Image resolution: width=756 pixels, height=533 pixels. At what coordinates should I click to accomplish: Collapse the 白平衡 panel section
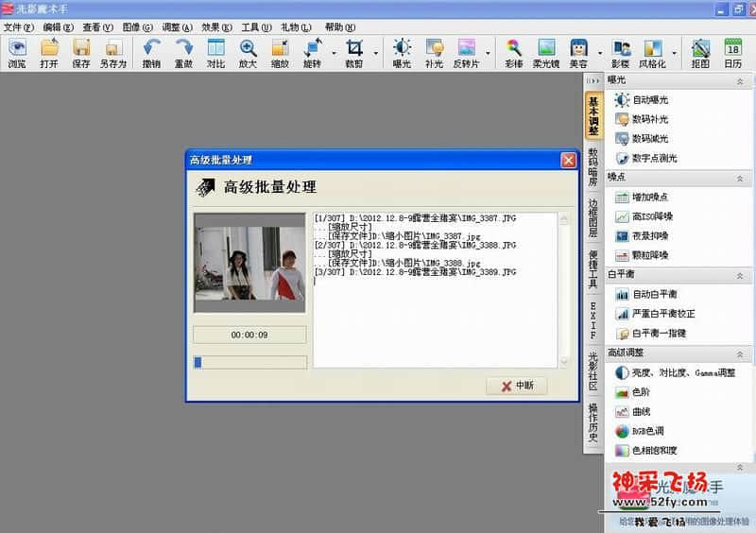(740, 276)
